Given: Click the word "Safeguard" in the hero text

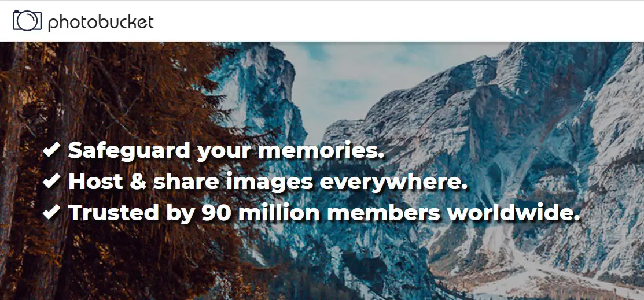Looking at the screenshot, I should pyautogui.click(x=129, y=151).
